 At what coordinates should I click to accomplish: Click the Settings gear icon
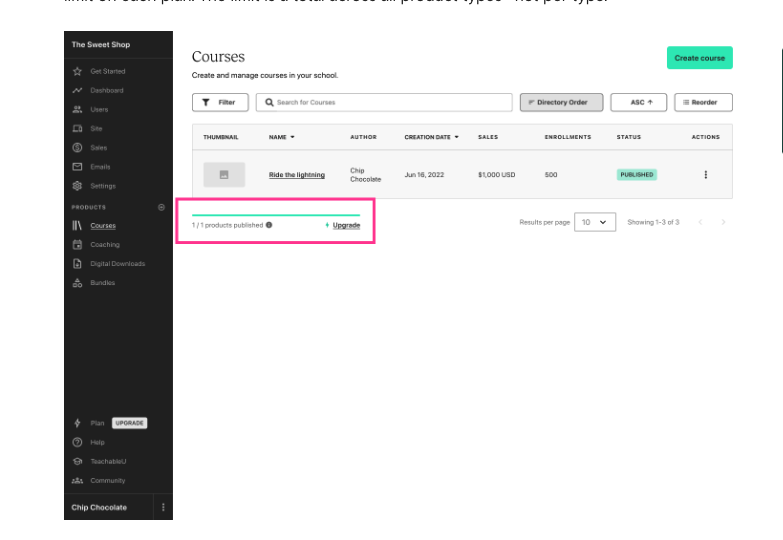tap(77, 186)
